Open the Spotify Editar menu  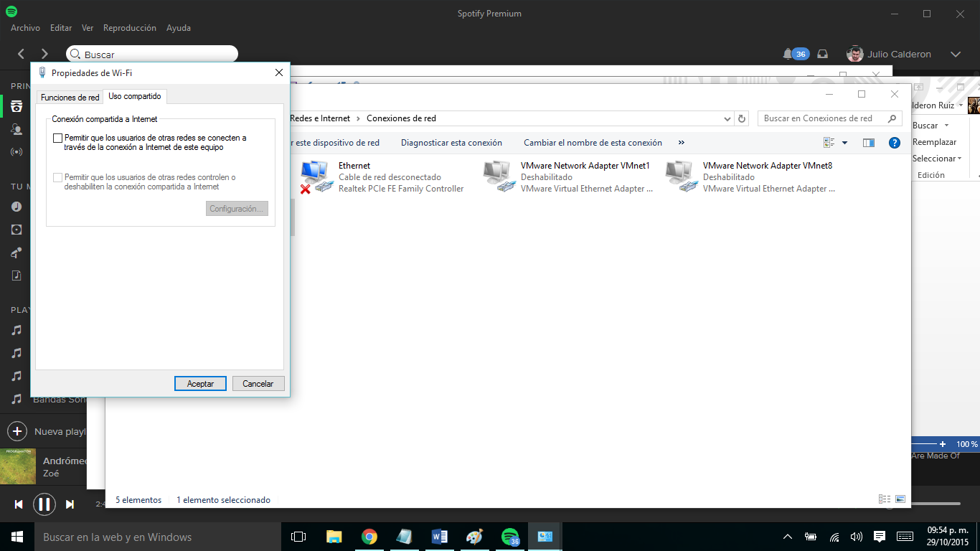pyautogui.click(x=61, y=28)
